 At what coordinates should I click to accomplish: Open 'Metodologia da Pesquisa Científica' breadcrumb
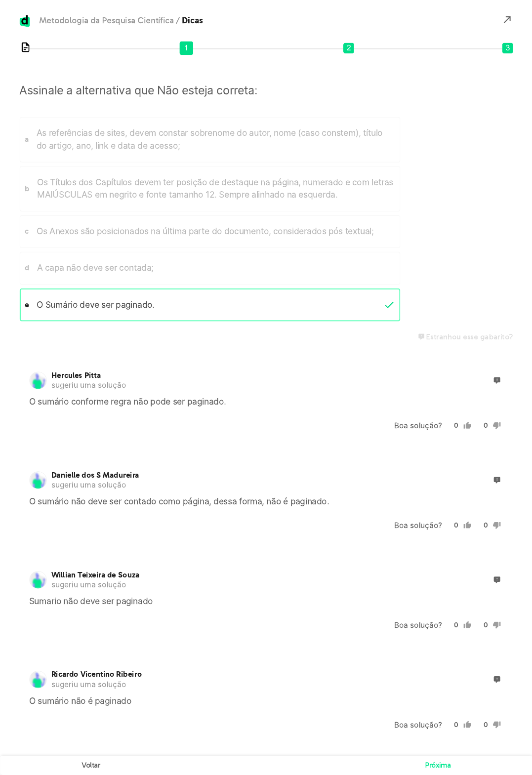pyautogui.click(x=106, y=20)
